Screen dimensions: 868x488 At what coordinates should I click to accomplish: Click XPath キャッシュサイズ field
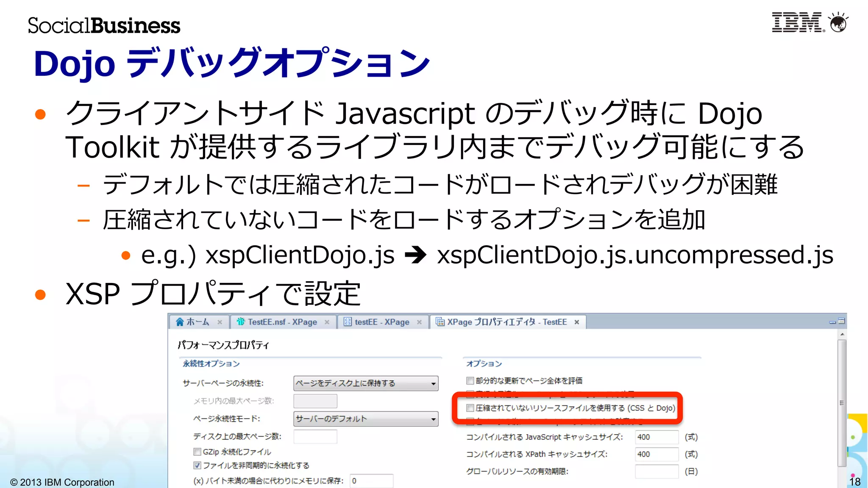point(657,454)
